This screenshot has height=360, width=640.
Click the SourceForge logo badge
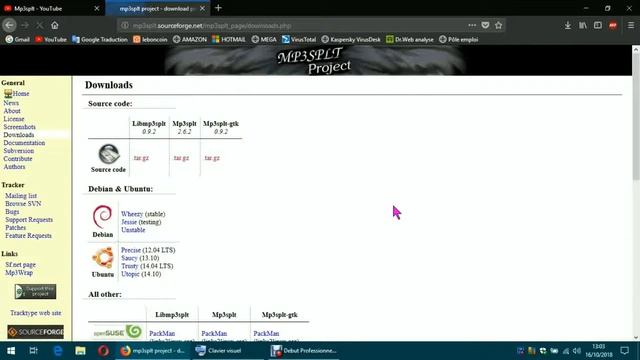pyautogui.click(x=36, y=332)
